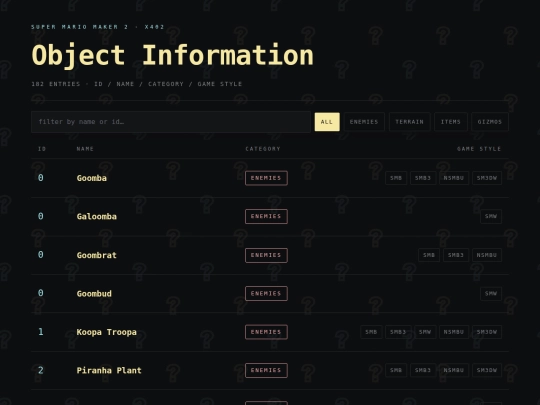The image size is (540, 405).
Task: Select the ALL filter button
Action: tap(327, 122)
